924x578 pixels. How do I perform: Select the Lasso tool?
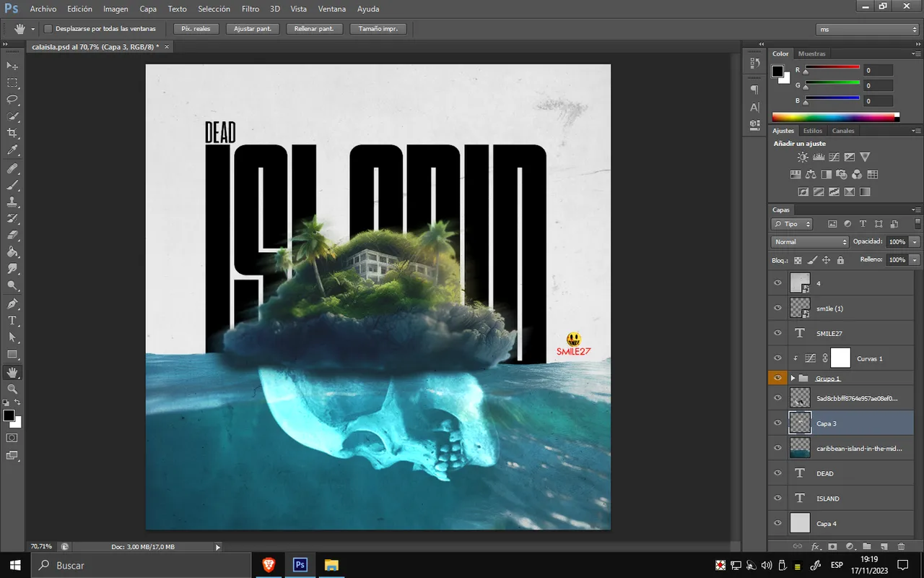click(12, 100)
